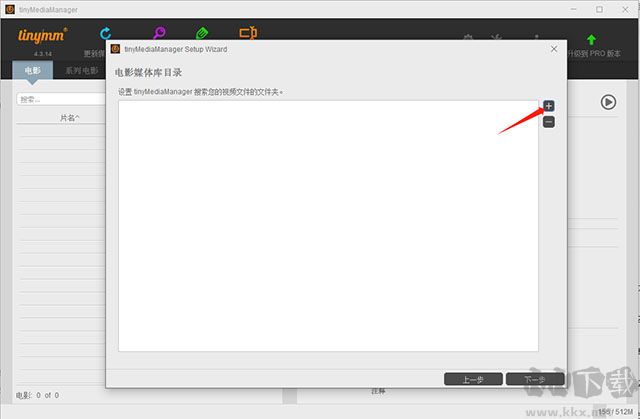Click the magenta search and scrape icon

click(x=160, y=33)
